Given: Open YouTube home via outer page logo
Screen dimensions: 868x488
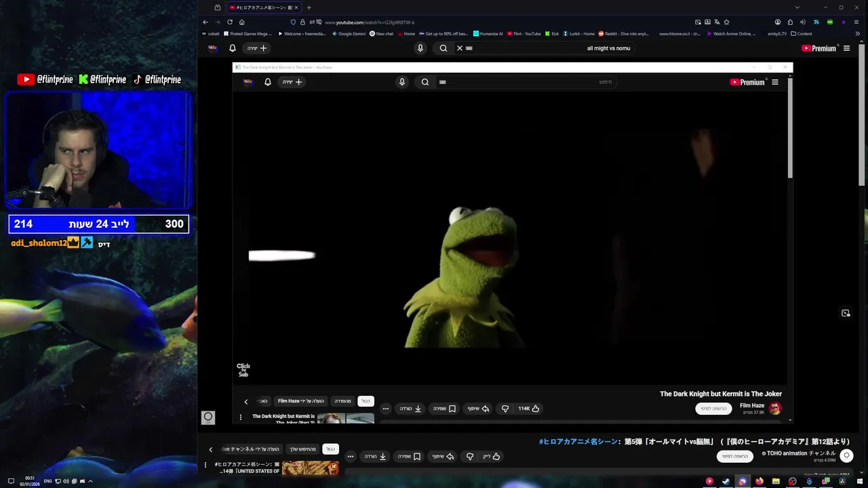Looking at the screenshot, I should coord(819,48).
